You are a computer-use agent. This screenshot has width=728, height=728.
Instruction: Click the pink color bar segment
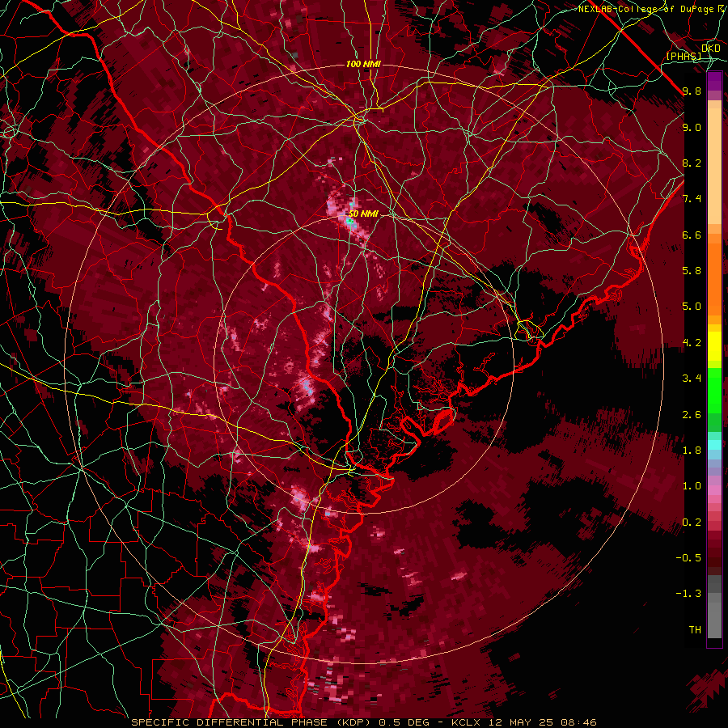[714, 490]
